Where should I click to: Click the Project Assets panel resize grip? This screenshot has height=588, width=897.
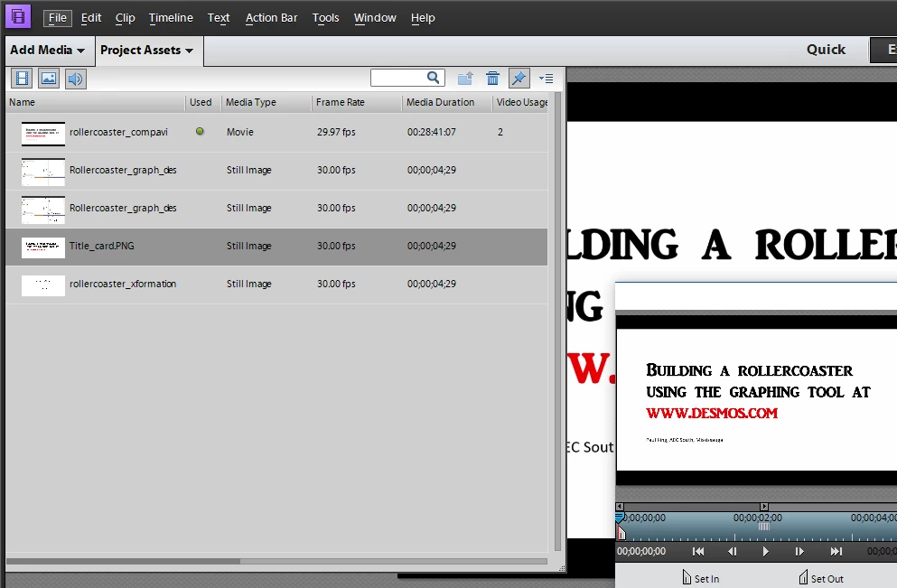click(562, 568)
